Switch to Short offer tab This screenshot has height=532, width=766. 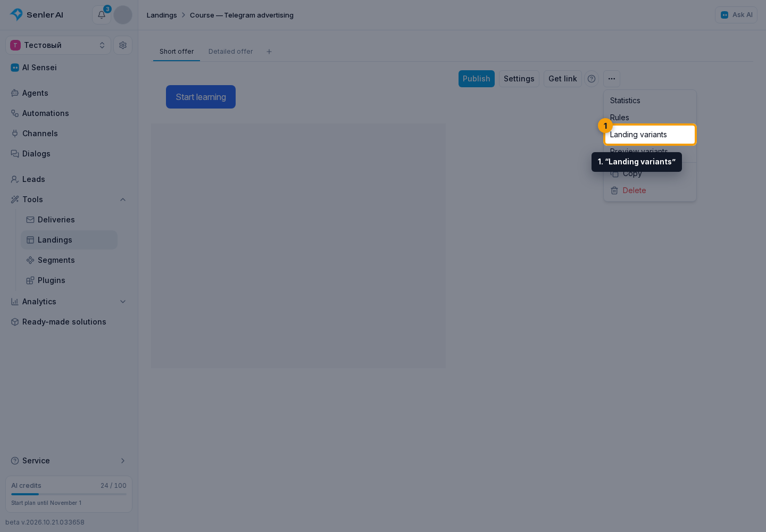point(177,52)
